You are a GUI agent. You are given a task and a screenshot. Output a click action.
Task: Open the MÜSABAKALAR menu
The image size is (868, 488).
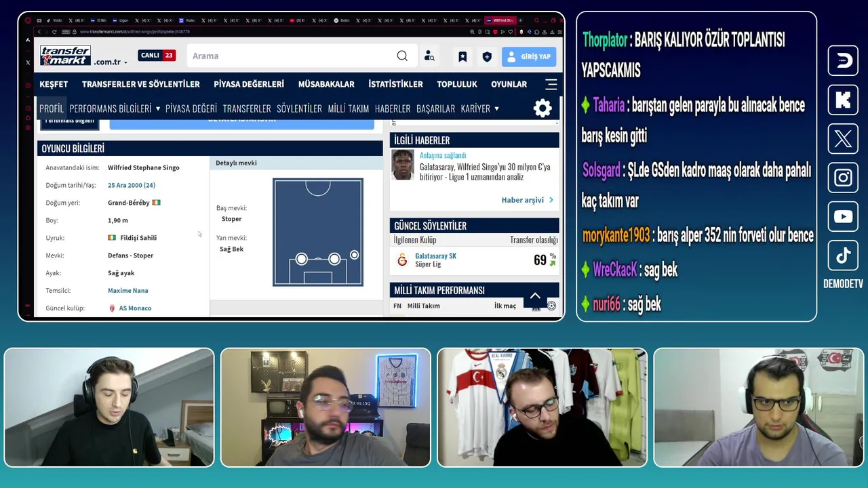pos(326,84)
